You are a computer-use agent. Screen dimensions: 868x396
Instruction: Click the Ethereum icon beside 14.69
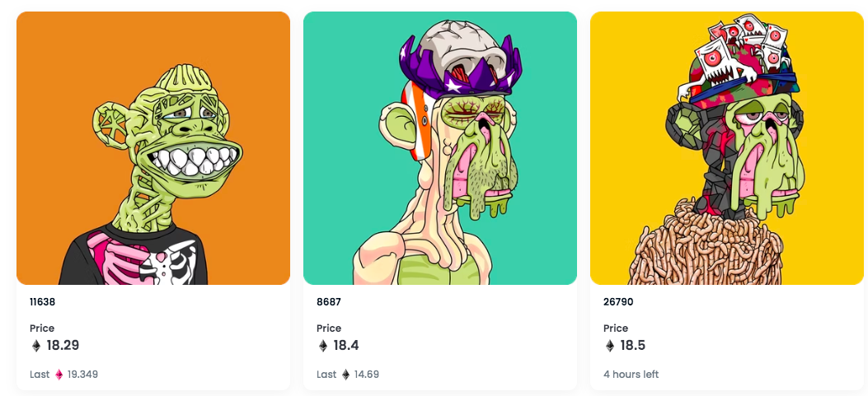pyautogui.click(x=346, y=375)
